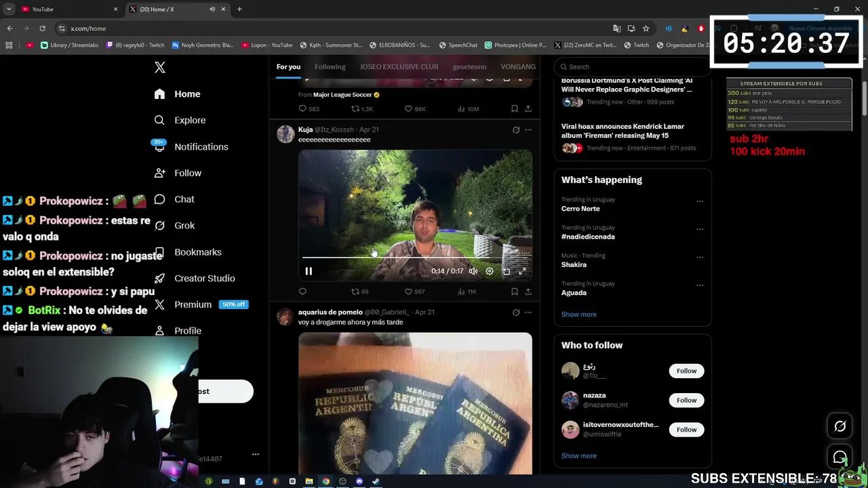Enter fullscreen on Kuja's video
This screenshot has width=868, height=488.
(522, 271)
